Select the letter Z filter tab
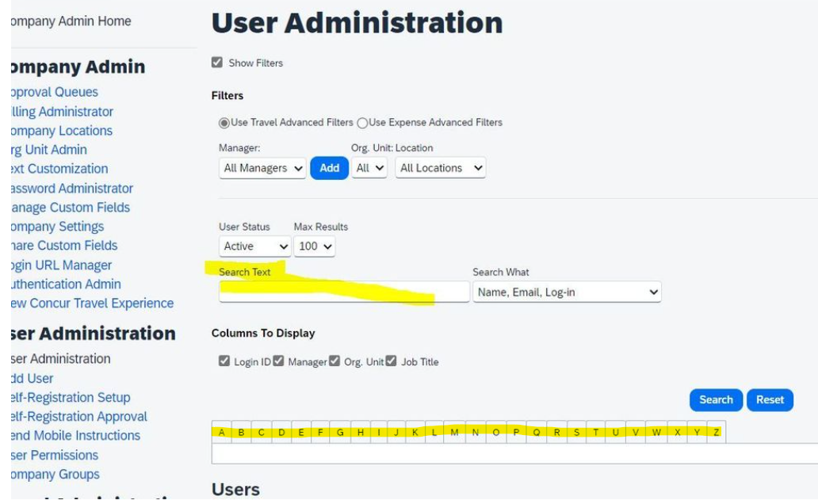The image size is (818, 504). (x=716, y=432)
